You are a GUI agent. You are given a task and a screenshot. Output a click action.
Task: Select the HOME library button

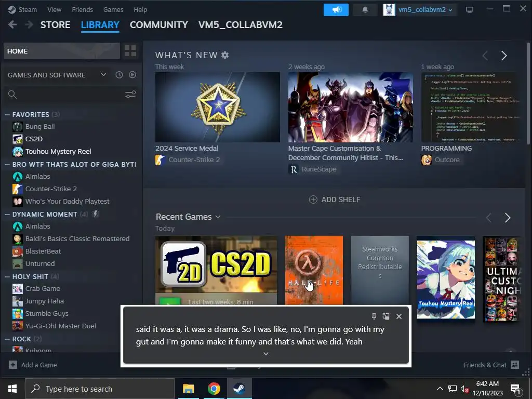point(62,51)
